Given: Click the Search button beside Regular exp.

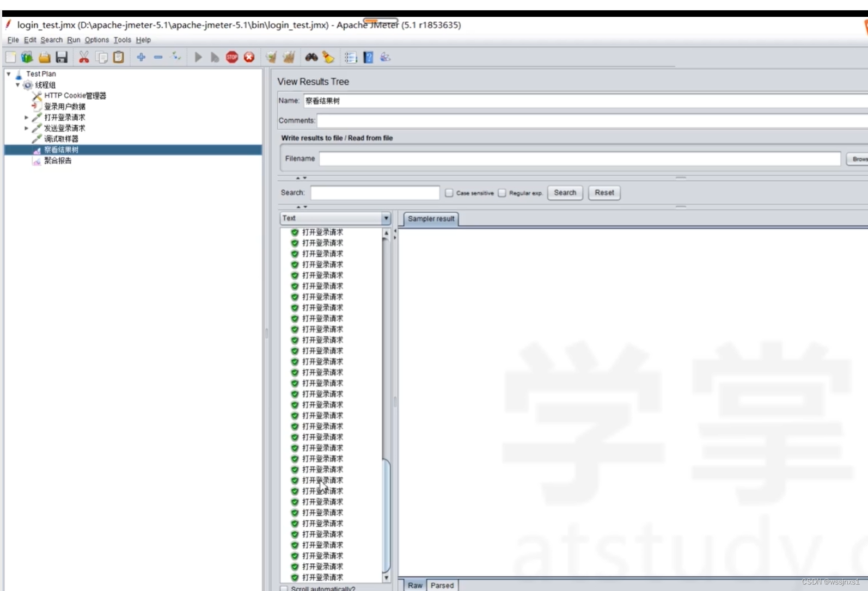Looking at the screenshot, I should pyautogui.click(x=565, y=193).
